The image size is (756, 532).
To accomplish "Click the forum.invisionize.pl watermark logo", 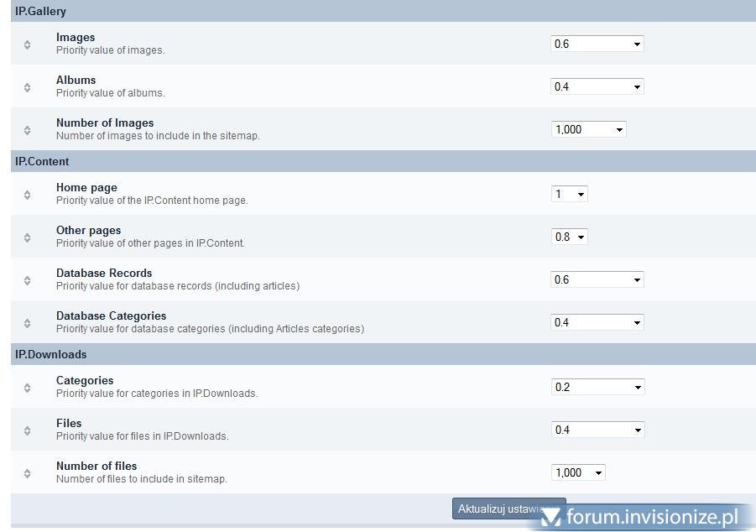I will [x=642, y=517].
